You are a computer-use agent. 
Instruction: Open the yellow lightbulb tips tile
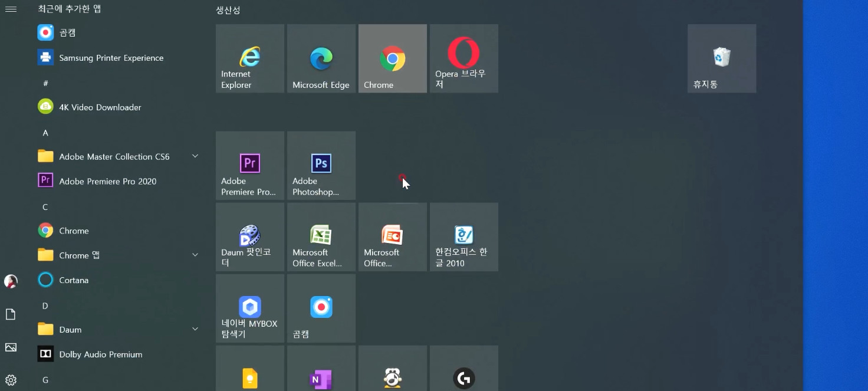[250, 369]
